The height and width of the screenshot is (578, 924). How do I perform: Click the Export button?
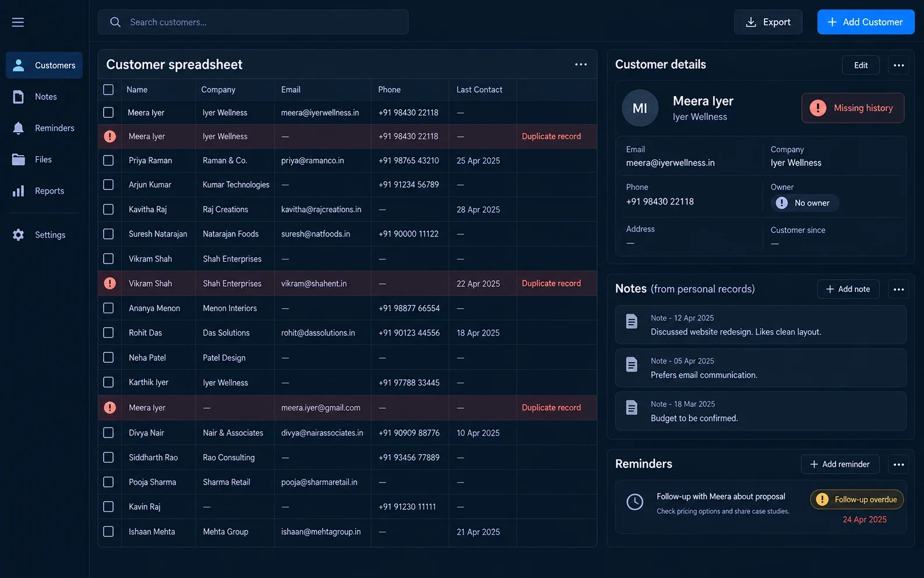768,22
